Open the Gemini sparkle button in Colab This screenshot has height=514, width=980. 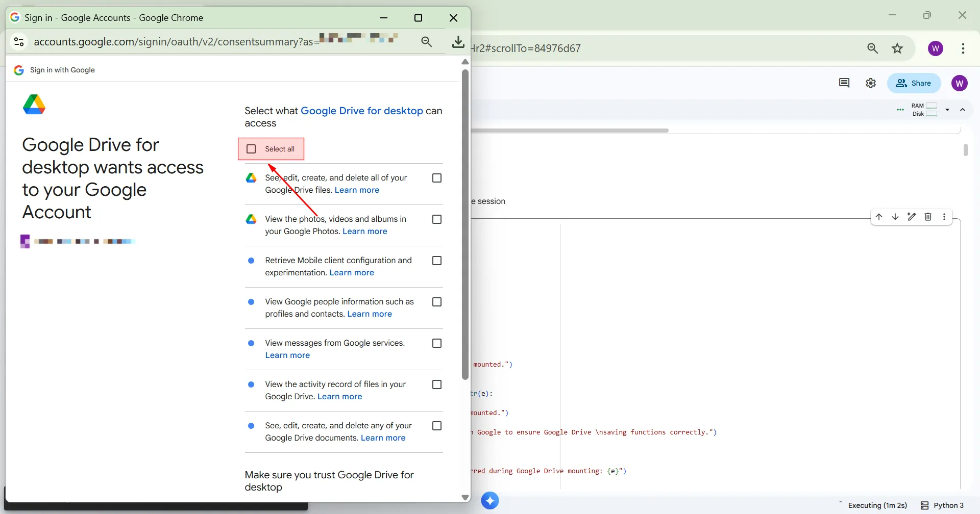pyautogui.click(x=490, y=501)
